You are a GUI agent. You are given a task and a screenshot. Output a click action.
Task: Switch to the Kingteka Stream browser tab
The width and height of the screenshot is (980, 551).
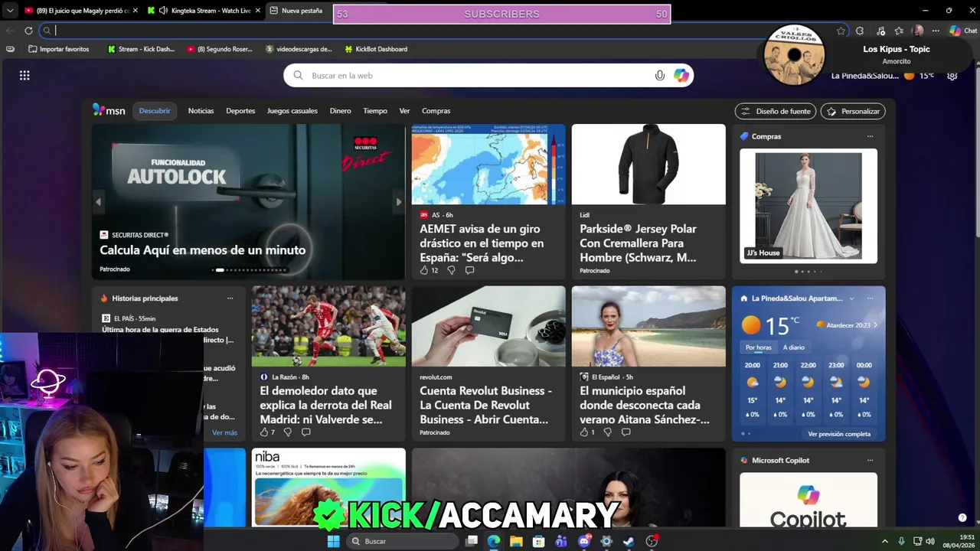203,11
